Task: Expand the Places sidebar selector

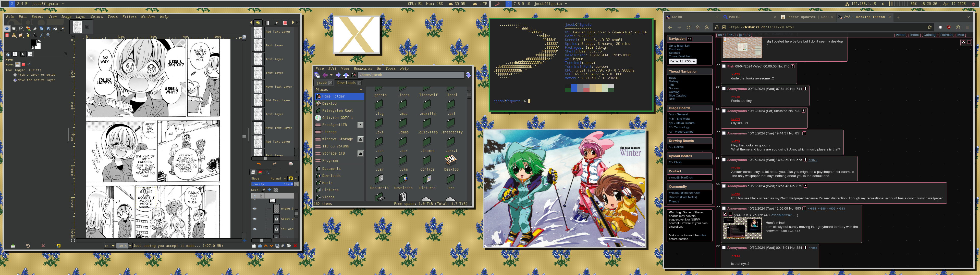Action: click(361, 90)
